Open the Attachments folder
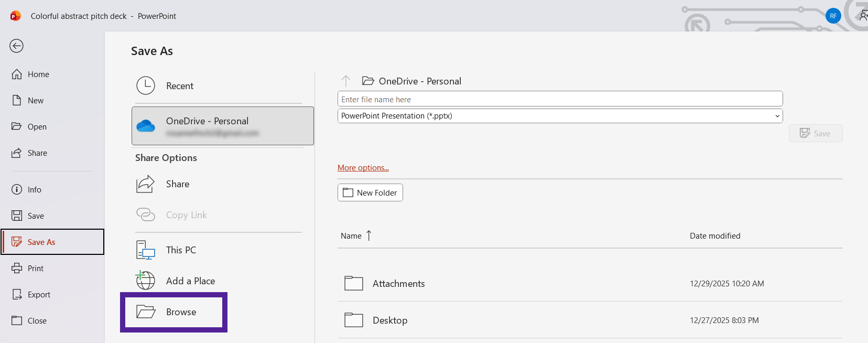This screenshot has height=343, width=868. click(x=398, y=284)
